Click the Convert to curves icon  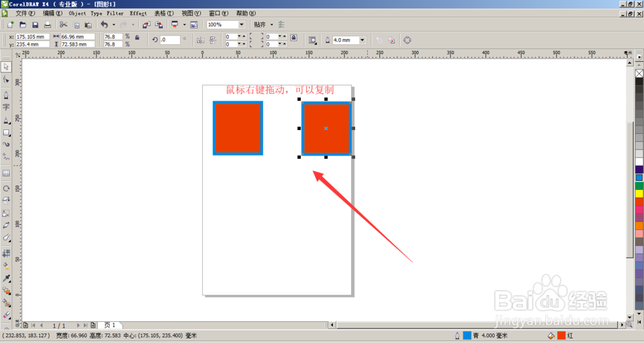tap(407, 40)
